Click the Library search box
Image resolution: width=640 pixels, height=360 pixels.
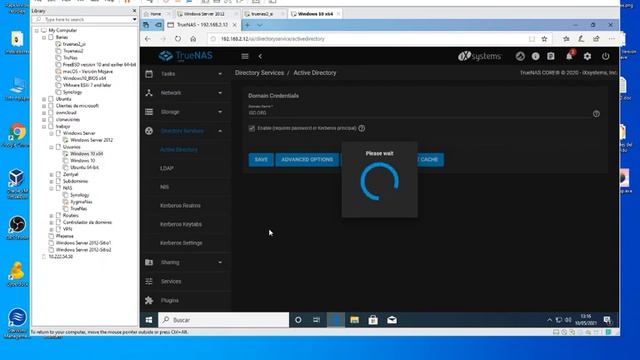coord(84,19)
